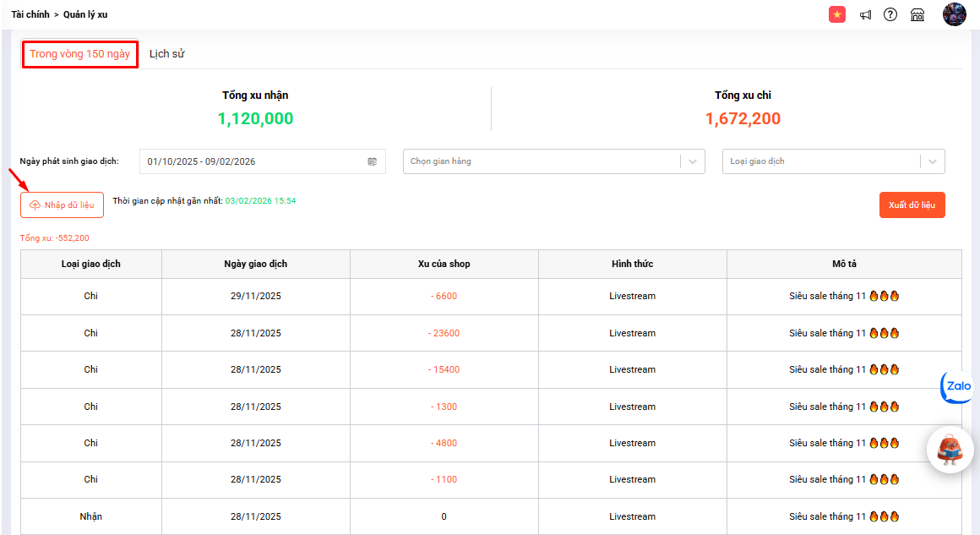The image size is (980, 535).
Task: Expand the 'Loại giao dịch' dropdown
Action: point(833,161)
